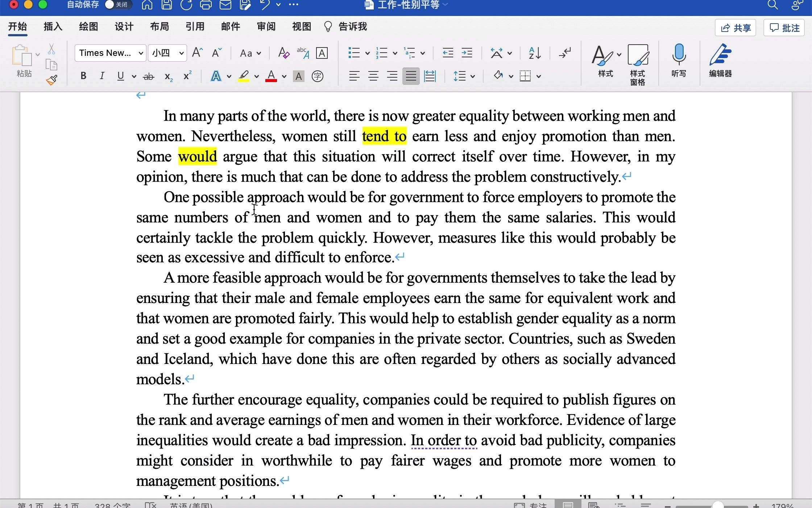Apply red font color
Image resolution: width=812 pixels, height=508 pixels.
(x=271, y=76)
